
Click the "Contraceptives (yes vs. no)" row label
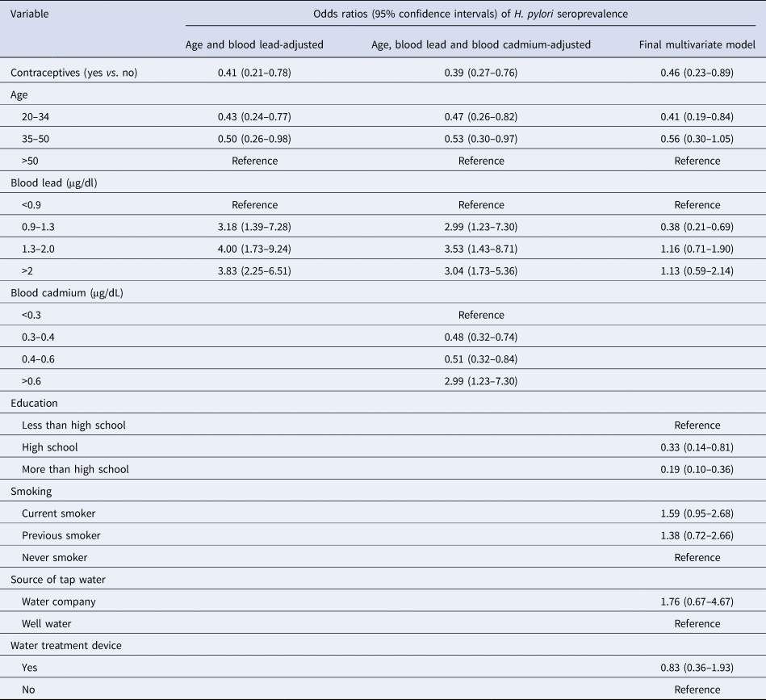click(73, 73)
